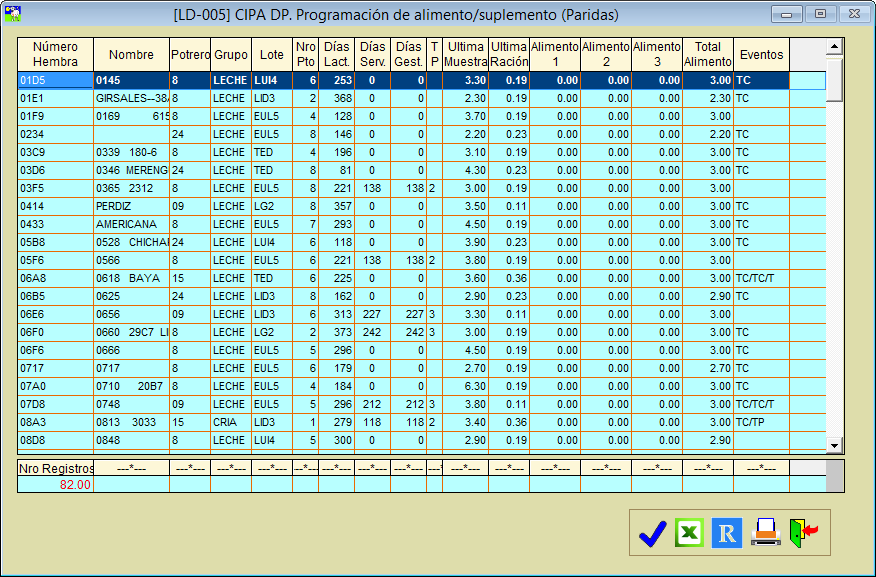This screenshot has height=577, width=876.
Task: Maximize the window from the title bar
Action: coord(821,14)
